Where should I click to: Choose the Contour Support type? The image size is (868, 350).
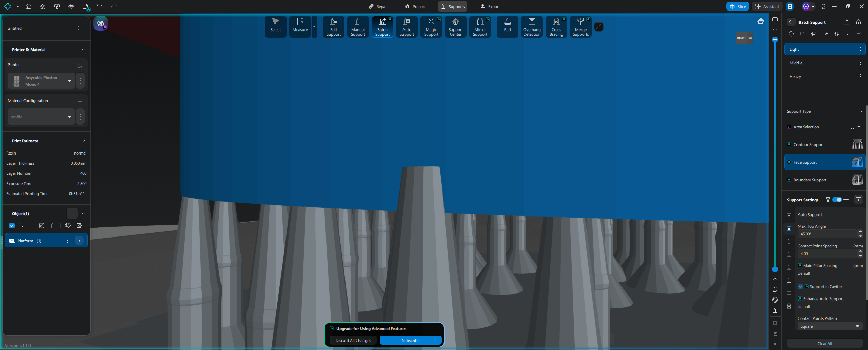pos(825,145)
